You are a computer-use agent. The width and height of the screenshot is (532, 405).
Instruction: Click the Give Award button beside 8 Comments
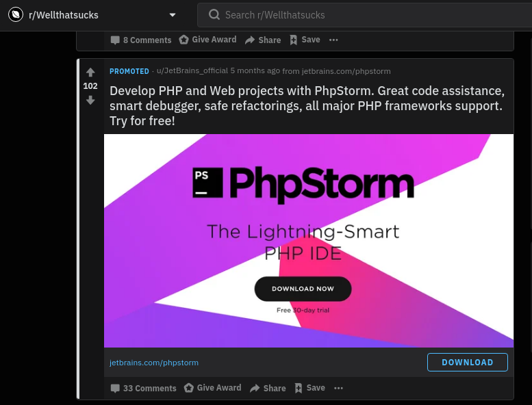[x=207, y=40]
